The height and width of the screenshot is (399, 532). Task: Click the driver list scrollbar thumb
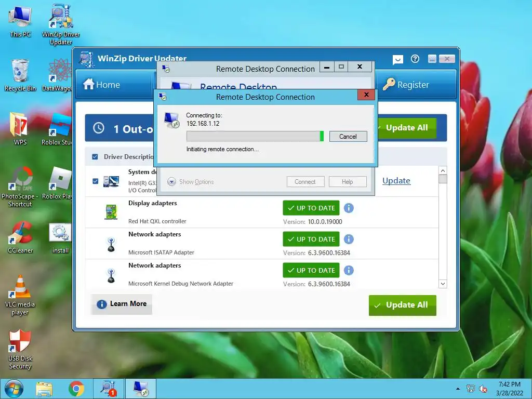[443, 179]
